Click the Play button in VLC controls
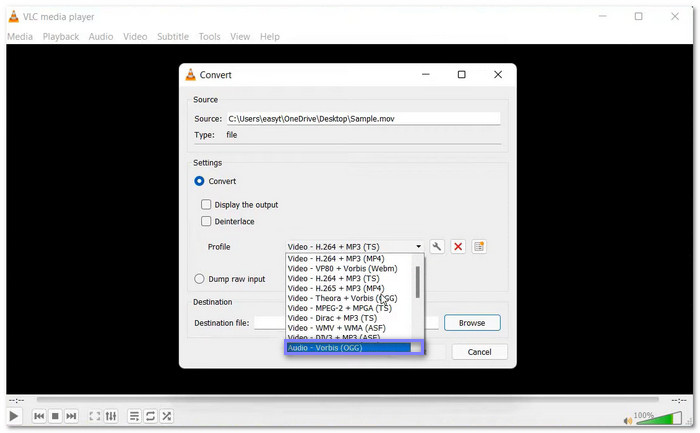This screenshot has height=433, width=700. point(13,416)
